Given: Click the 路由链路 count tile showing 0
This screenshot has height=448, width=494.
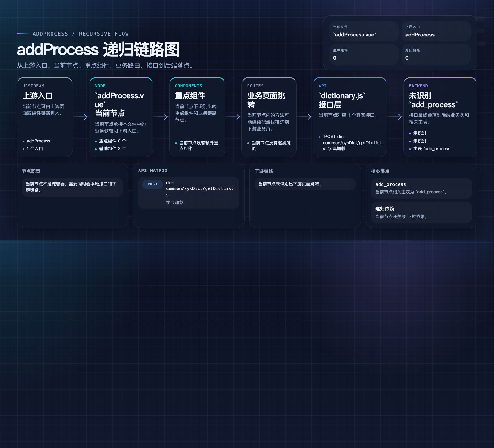Looking at the screenshot, I should 436,54.
